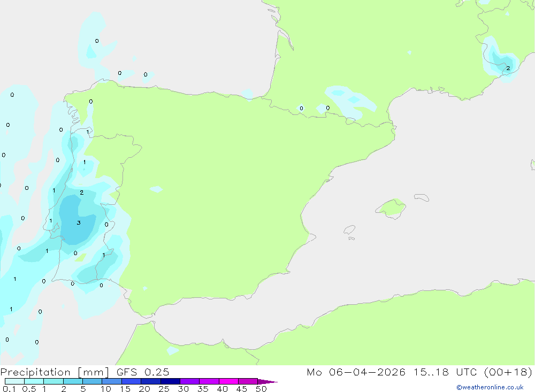Click the 10–15 mm legend color swatch
This screenshot has height=392, width=535.
click(x=112, y=381)
